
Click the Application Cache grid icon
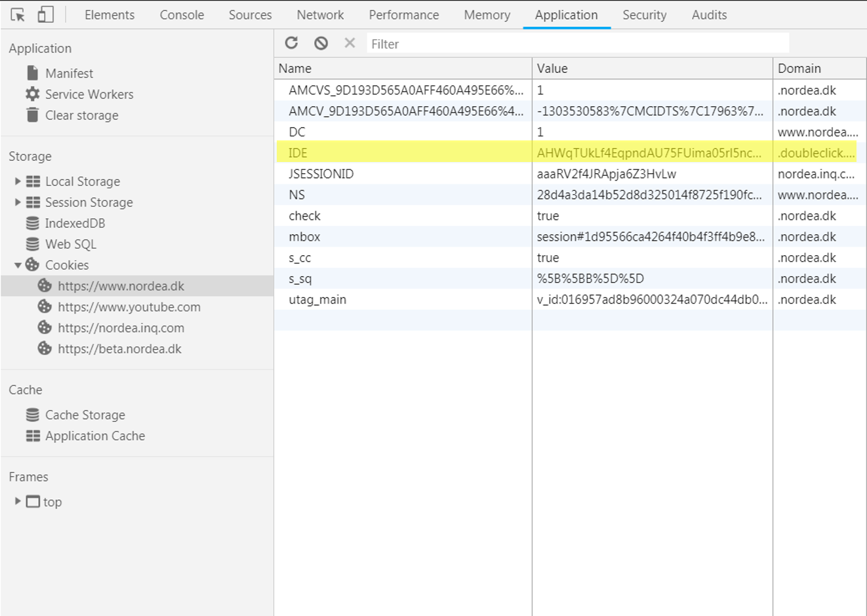33,436
